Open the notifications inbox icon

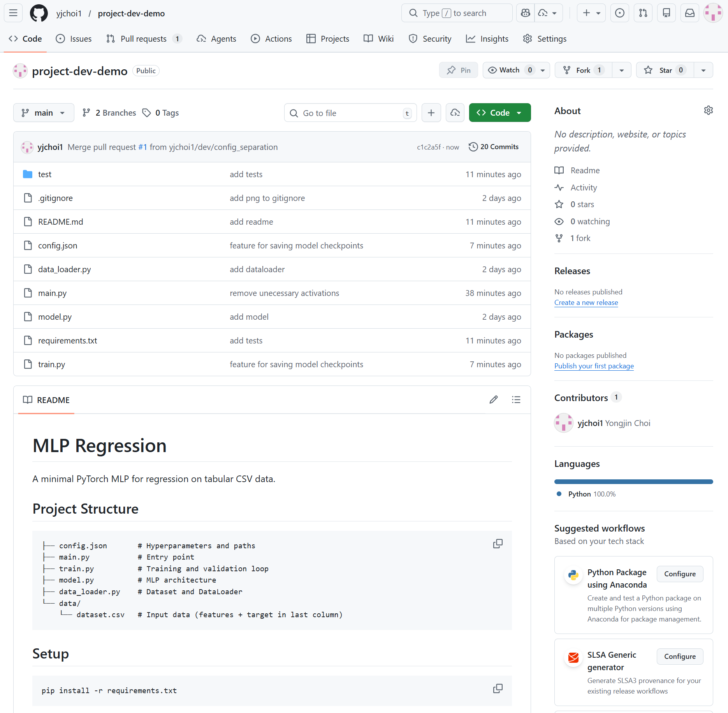click(x=689, y=13)
